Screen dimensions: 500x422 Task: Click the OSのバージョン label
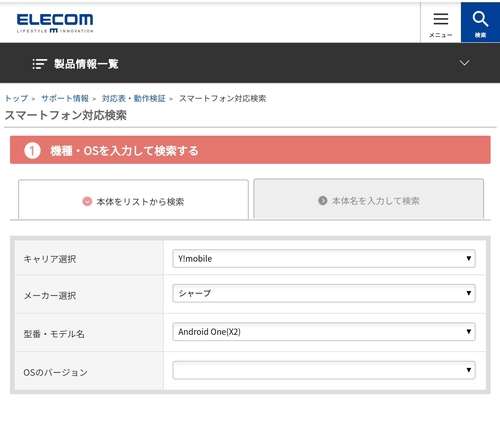coord(55,372)
